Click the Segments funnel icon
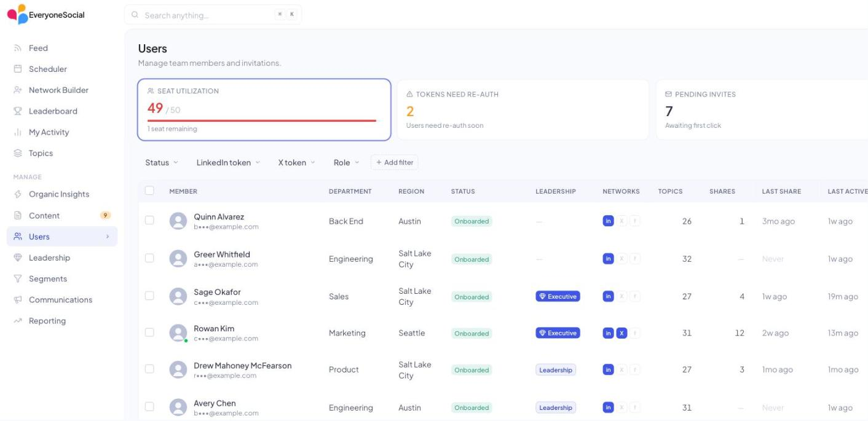Screen dimensions: 868x421 [x=18, y=278]
